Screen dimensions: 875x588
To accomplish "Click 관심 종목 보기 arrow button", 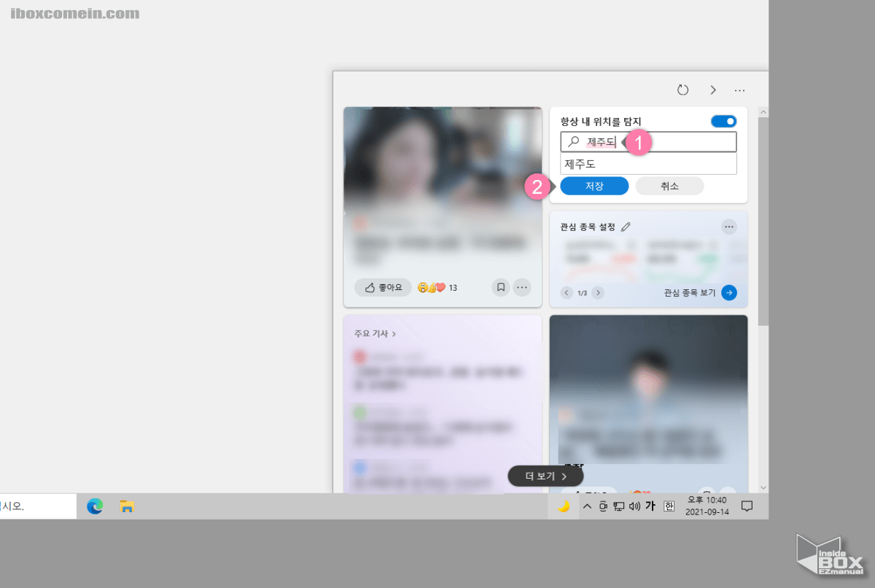I will tap(729, 293).
